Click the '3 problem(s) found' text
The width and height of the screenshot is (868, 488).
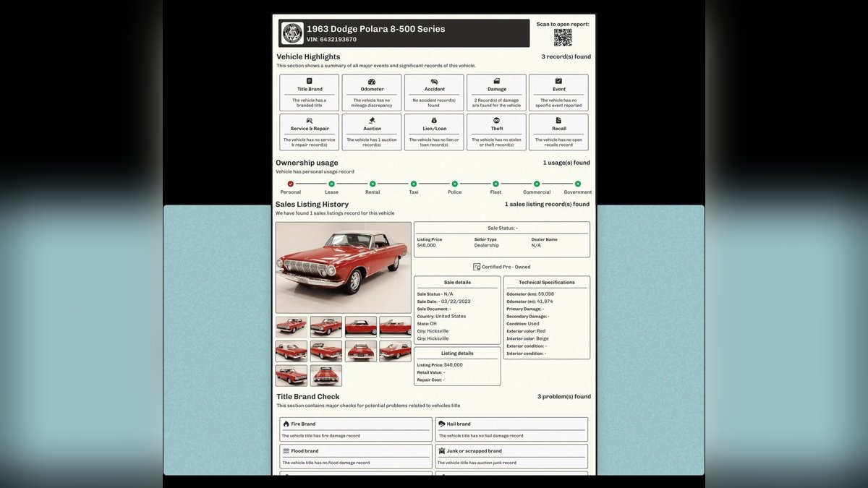(564, 397)
